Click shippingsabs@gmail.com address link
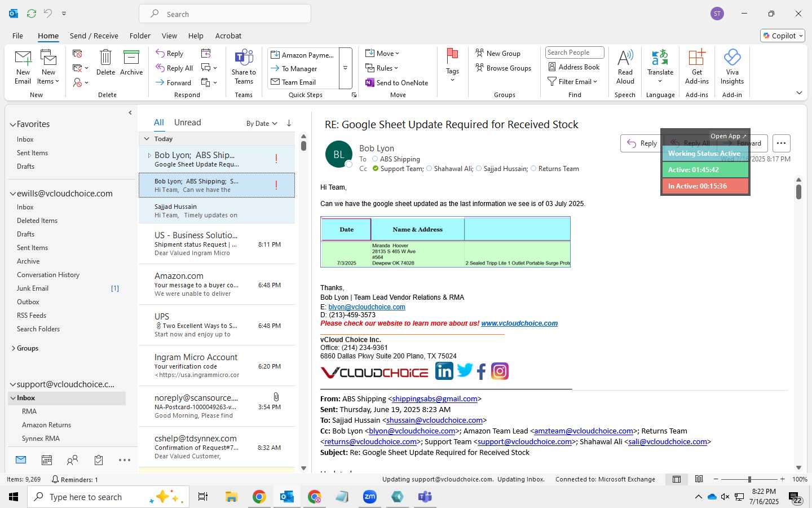This screenshot has width=812, height=508. pyautogui.click(x=435, y=398)
